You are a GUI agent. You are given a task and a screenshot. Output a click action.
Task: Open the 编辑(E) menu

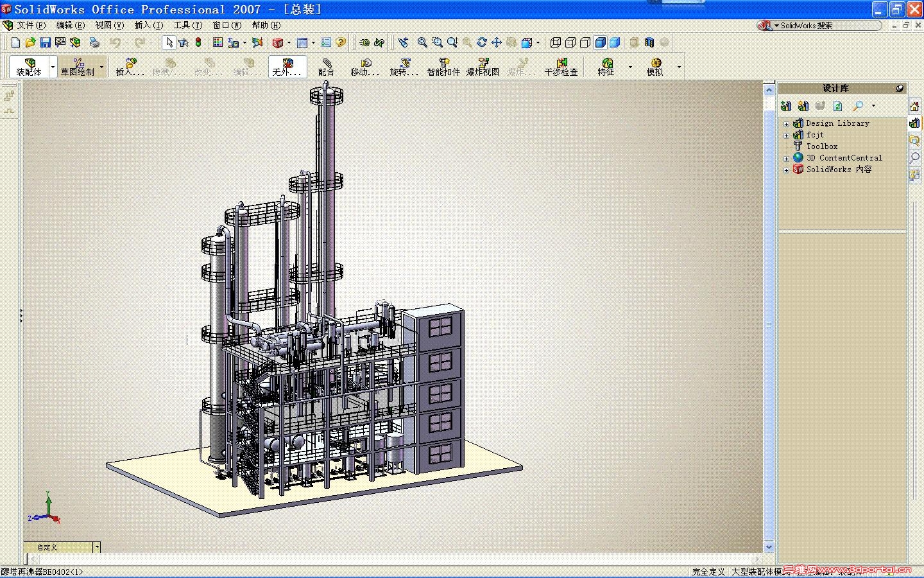70,25
